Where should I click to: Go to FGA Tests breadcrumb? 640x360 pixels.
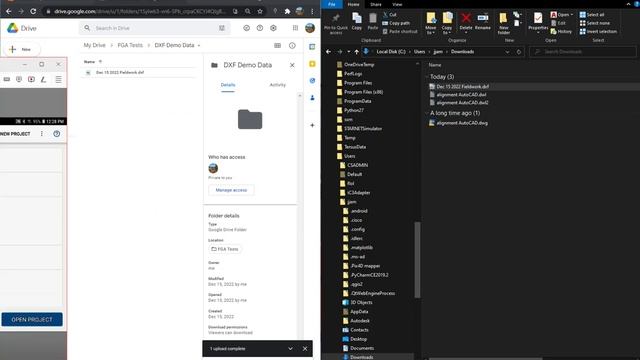tap(130, 45)
